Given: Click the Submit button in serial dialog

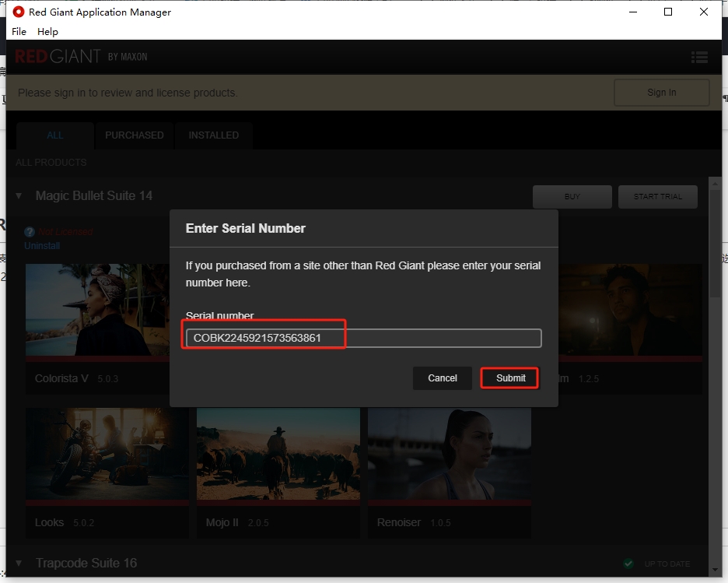Looking at the screenshot, I should [509, 378].
